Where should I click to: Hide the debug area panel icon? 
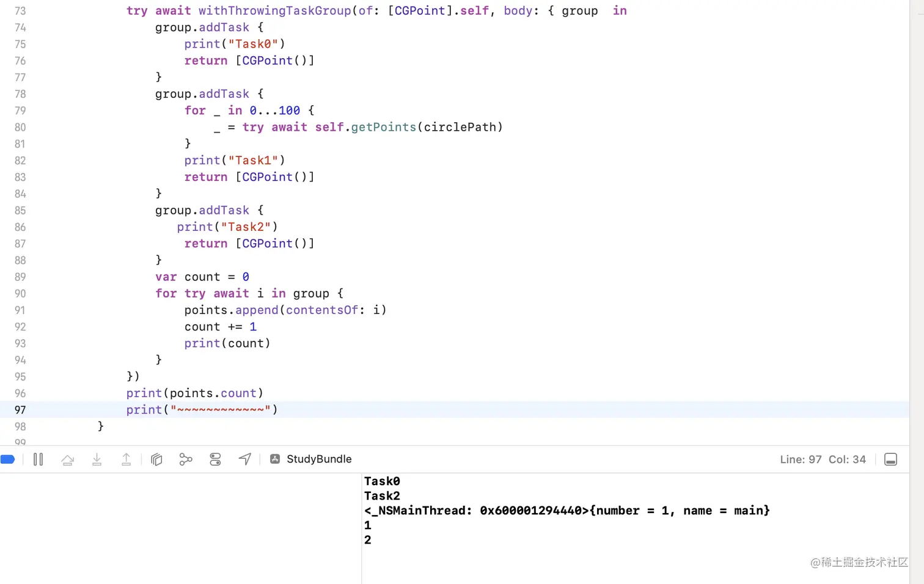click(x=891, y=459)
